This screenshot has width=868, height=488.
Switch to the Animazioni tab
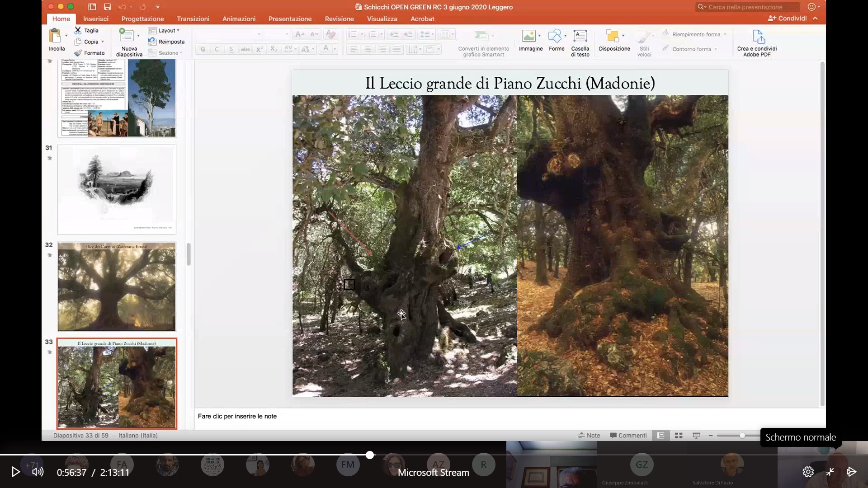(x=239, y=19)
